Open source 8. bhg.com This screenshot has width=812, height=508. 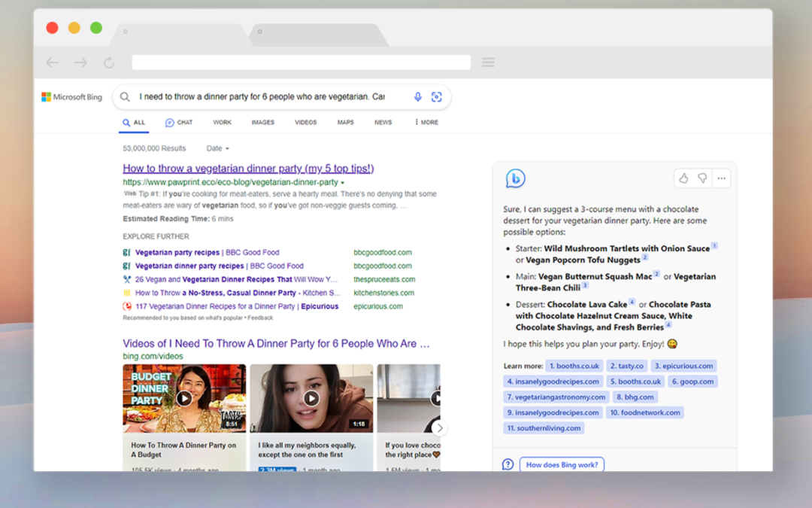635,397
